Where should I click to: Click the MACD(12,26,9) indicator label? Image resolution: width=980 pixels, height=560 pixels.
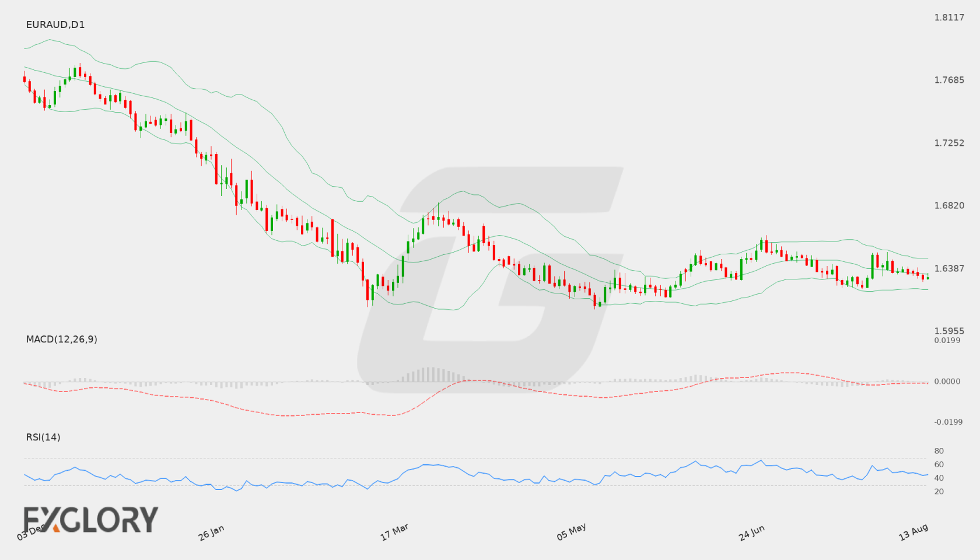coord(62,339)
